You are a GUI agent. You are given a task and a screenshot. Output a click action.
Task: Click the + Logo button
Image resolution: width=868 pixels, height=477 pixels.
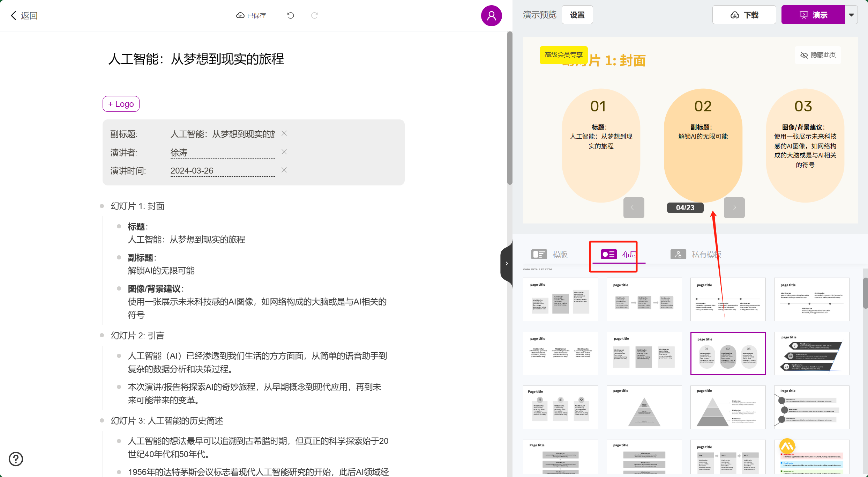[120, 104]
